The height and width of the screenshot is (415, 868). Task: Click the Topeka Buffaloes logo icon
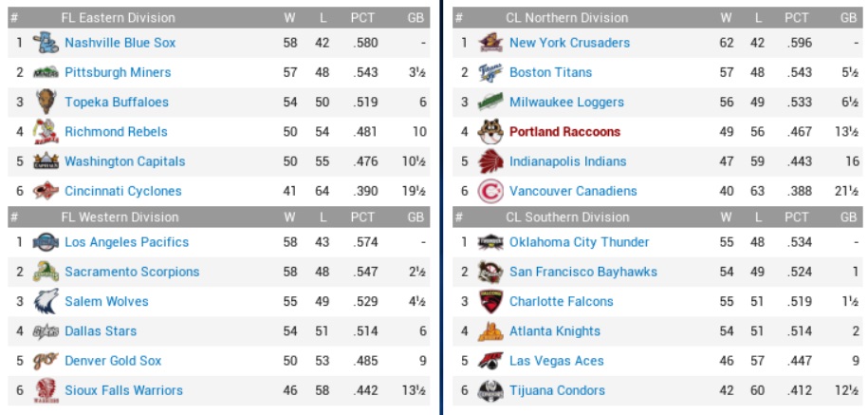tap(46, 102)
